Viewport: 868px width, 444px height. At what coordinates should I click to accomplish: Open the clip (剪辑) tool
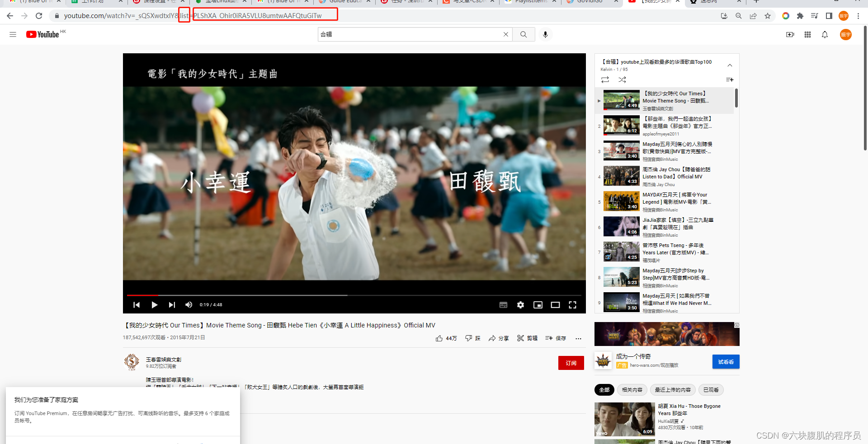pyautogui.click(x=527, y=338)
